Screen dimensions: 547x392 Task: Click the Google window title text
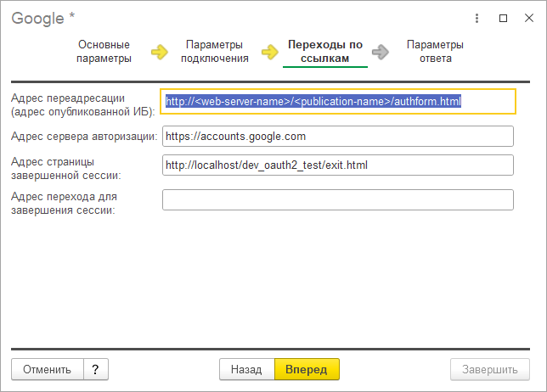[39, 17]
